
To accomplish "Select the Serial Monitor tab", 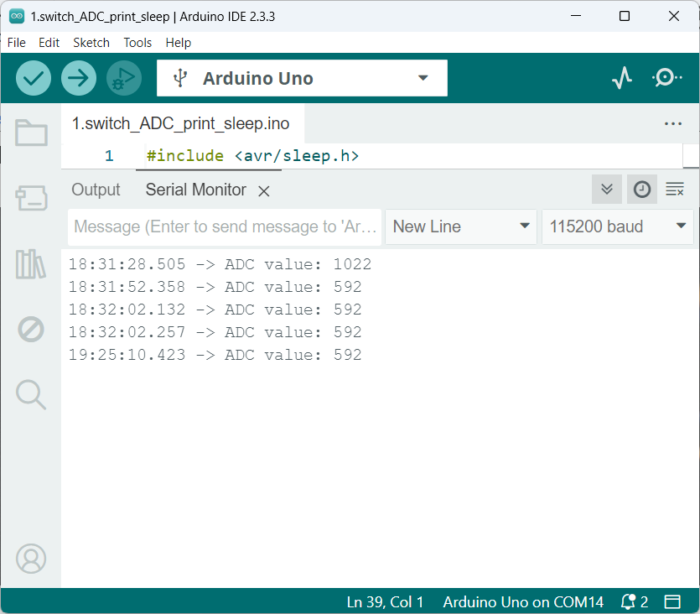I will (195, 190).
